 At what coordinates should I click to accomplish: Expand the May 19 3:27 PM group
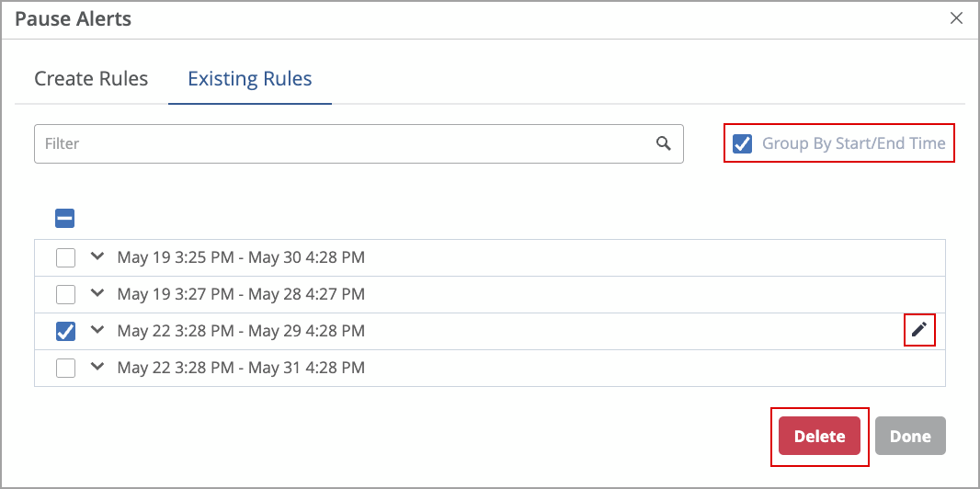97,294
